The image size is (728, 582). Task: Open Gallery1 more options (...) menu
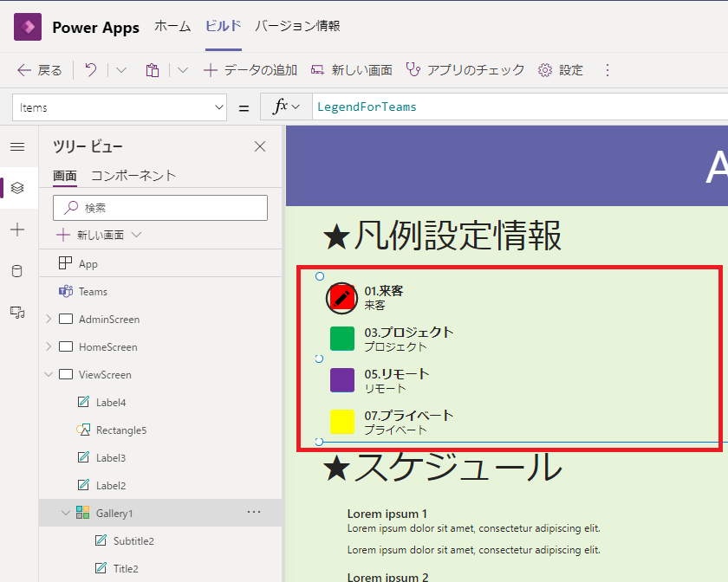[x=254, y=513]
